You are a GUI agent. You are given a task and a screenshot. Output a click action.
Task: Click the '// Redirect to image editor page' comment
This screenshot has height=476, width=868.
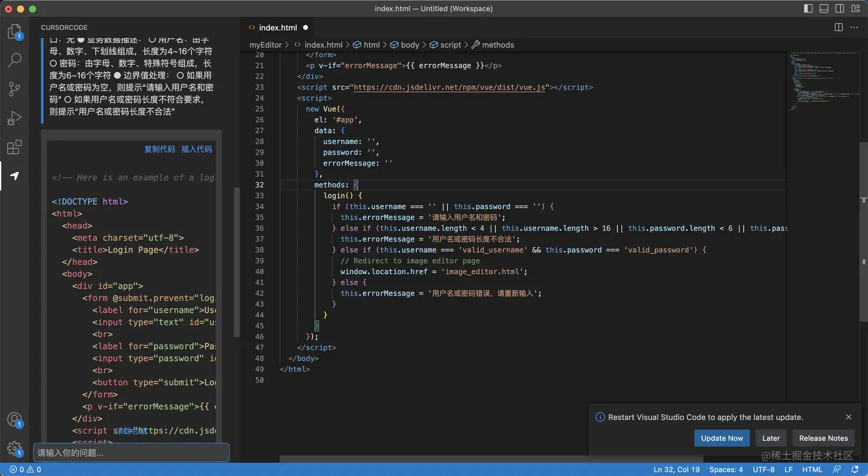(410, 261)
